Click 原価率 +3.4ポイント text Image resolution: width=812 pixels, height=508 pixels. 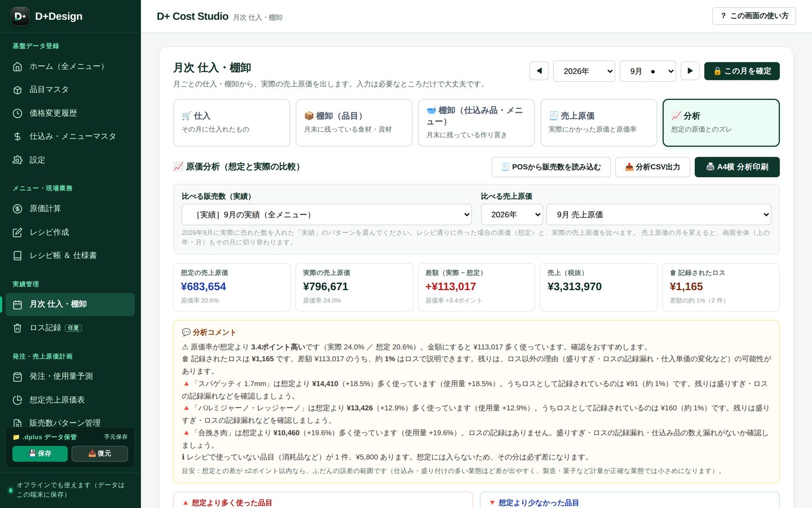pyautogui.click(x=454, y=301)
